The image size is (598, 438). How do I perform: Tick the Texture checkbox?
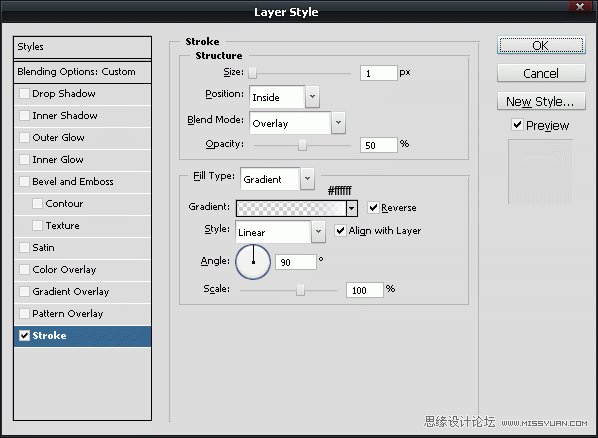37,225
